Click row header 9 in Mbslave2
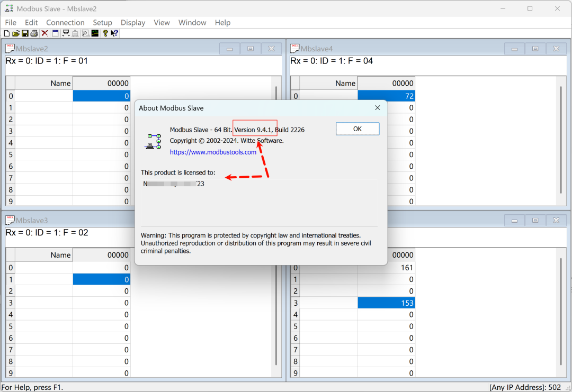 tap(10, 201)
